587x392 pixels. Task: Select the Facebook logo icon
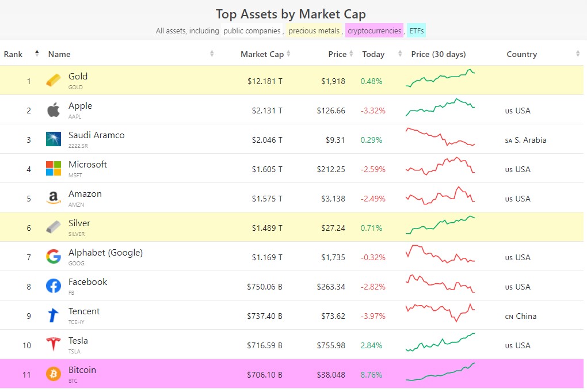pos(53,286)
